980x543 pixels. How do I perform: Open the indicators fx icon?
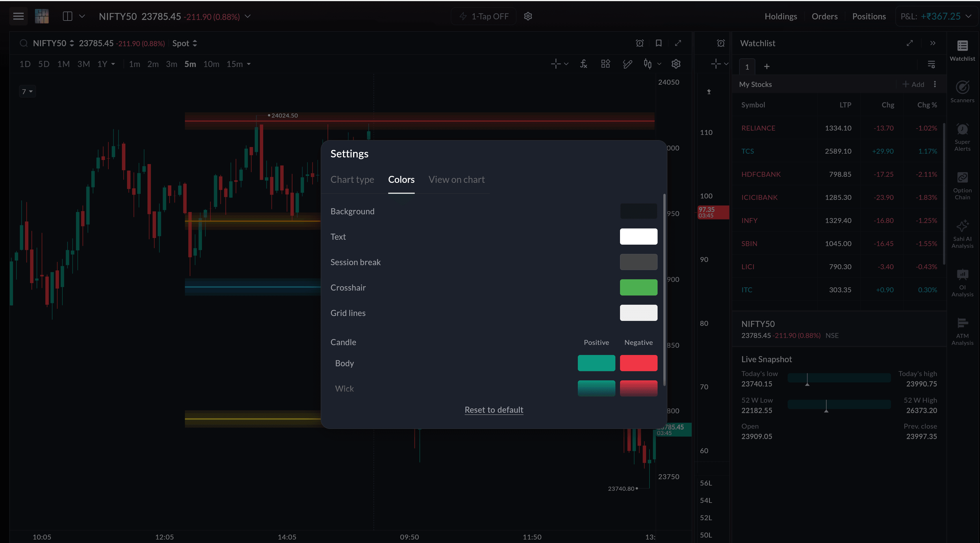click(584, 64)
